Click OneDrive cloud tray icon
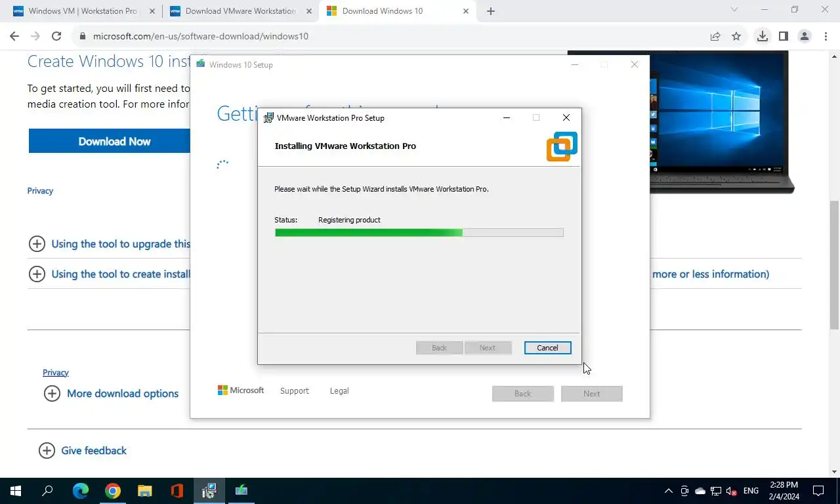This screenshot has width=840, height=504. coord(700,491)
